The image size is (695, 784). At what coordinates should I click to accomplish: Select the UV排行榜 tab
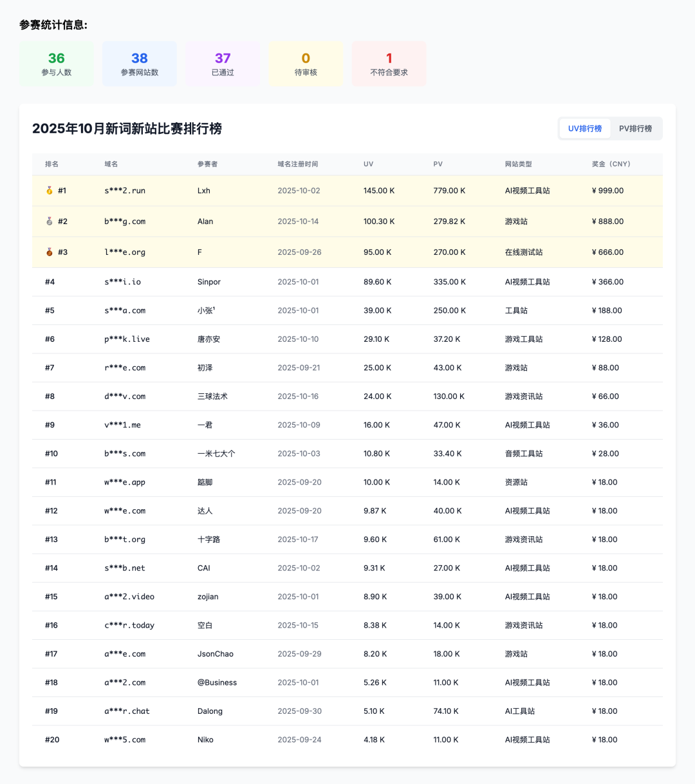click(584, 128)
